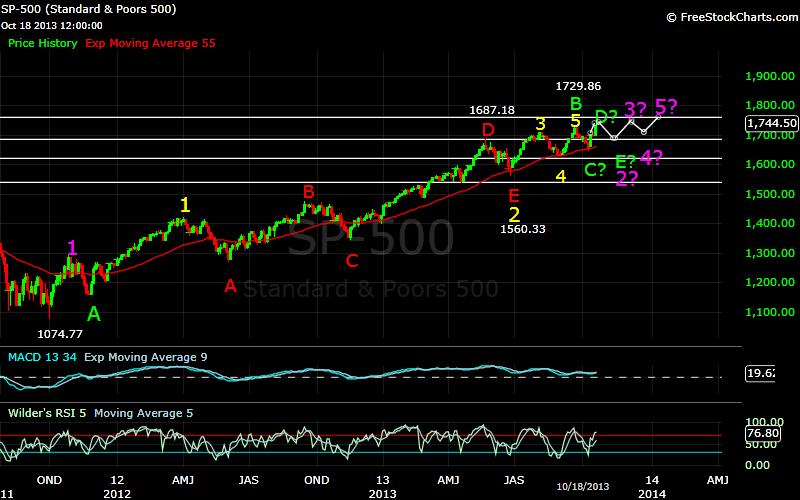
Task: Click the green C? projection label
Action: 595,170
